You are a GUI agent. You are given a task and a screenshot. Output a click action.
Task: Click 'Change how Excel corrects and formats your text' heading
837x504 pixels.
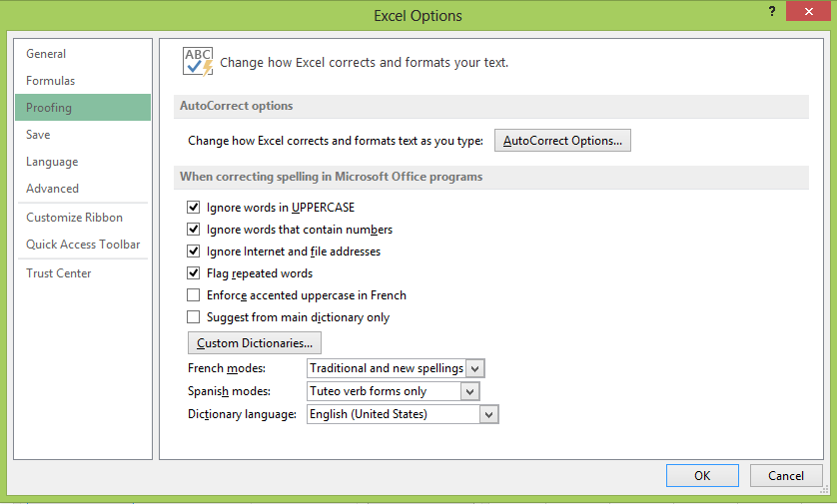coord(364,63)
